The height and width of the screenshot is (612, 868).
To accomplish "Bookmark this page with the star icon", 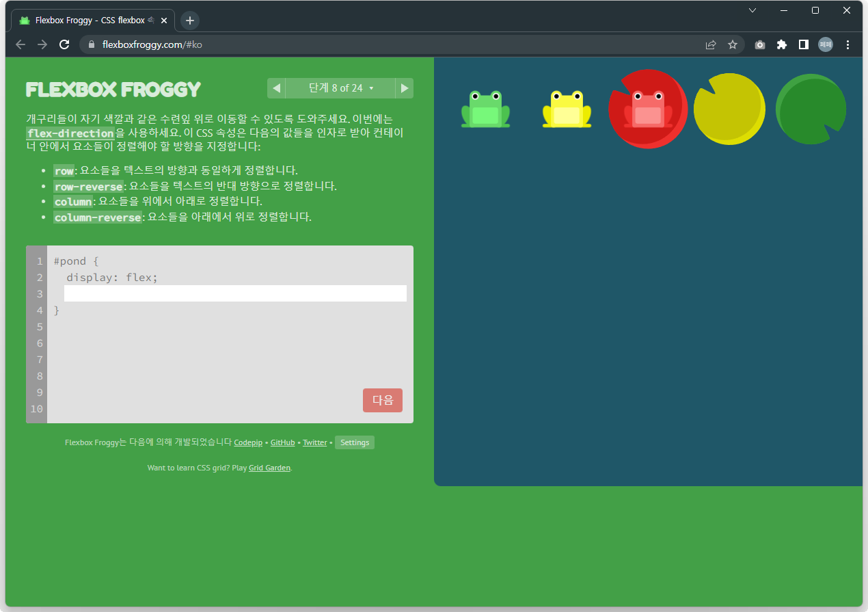I will click(x=733, y=44).
